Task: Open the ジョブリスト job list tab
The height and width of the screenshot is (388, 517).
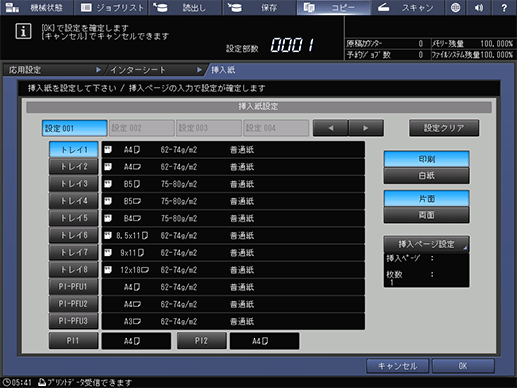Action: point(112,7)
